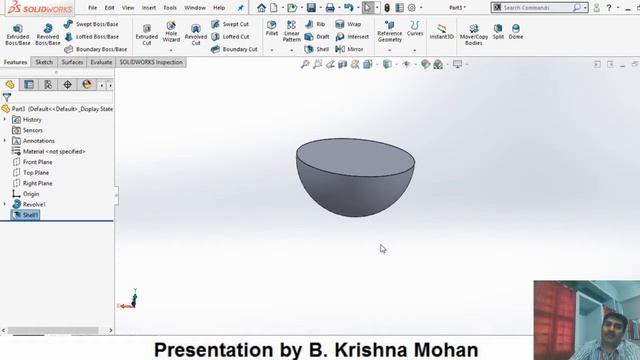640x360 pixels.
Task: Choose Swept Boss/Base feature
Action: coord(91,24)
